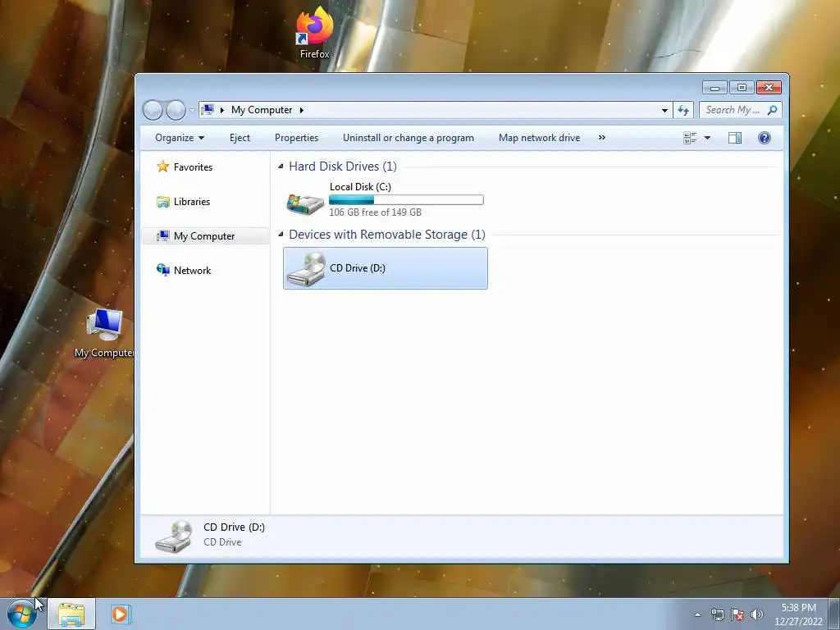840x630 pixels.
Task: Minimize the My Computer window
Action: click(714, 87)
